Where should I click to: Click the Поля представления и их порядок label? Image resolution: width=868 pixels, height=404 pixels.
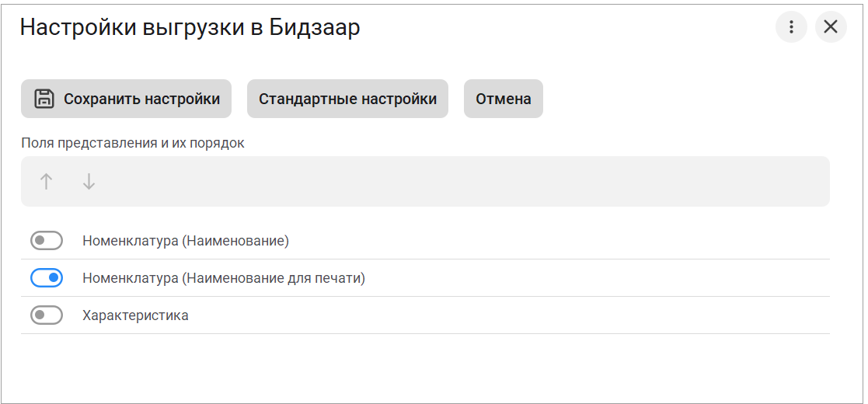(x=133, y=143)
